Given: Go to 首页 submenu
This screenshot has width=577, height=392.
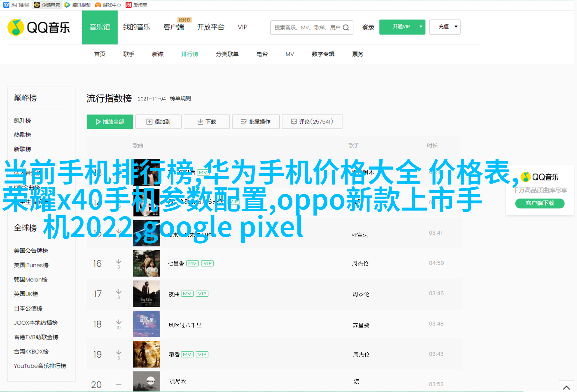Looking at the screenshot, I should (100, 54).
